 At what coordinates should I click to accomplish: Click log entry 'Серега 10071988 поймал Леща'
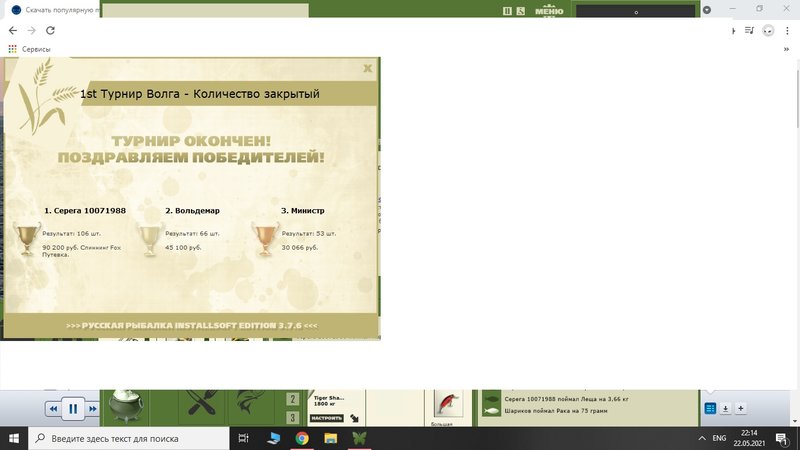click(566, 399)
